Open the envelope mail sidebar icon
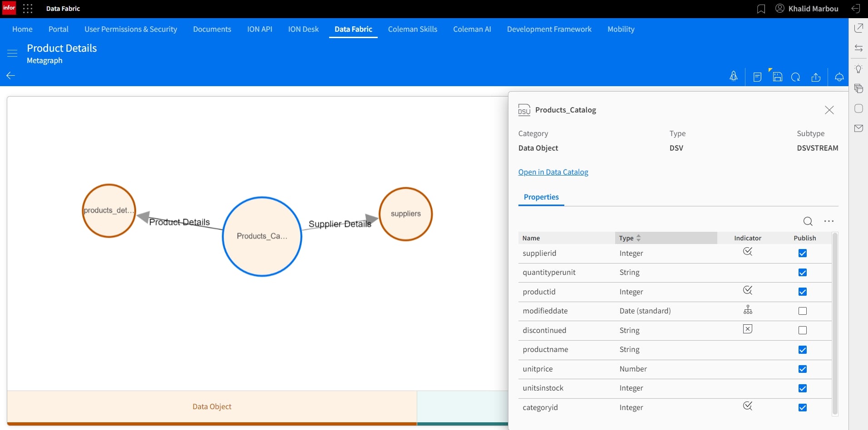The image size is (868, 430). 858,128
